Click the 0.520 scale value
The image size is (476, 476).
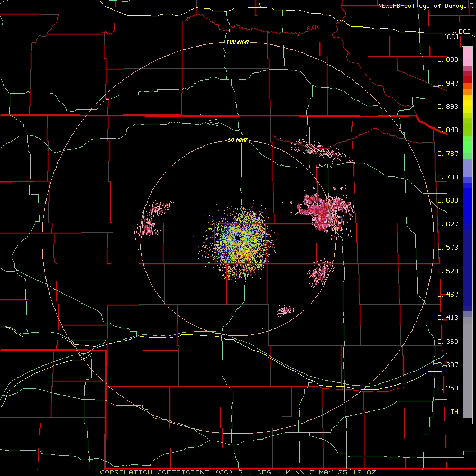click(448, 271)
